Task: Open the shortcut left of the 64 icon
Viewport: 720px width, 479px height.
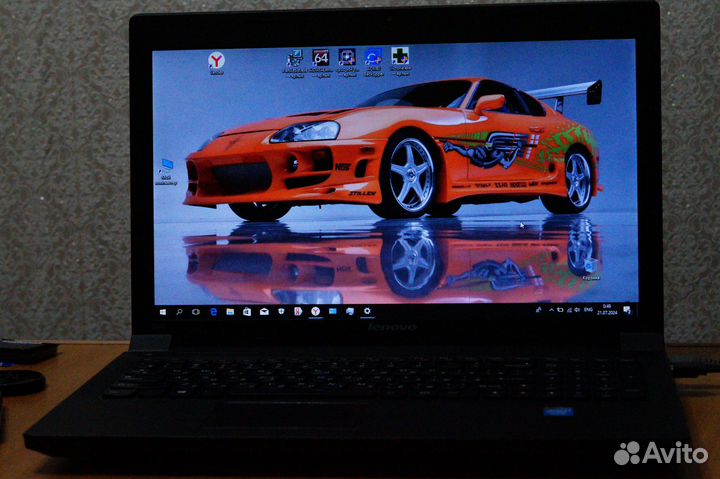Action: [x=294, y=63]
